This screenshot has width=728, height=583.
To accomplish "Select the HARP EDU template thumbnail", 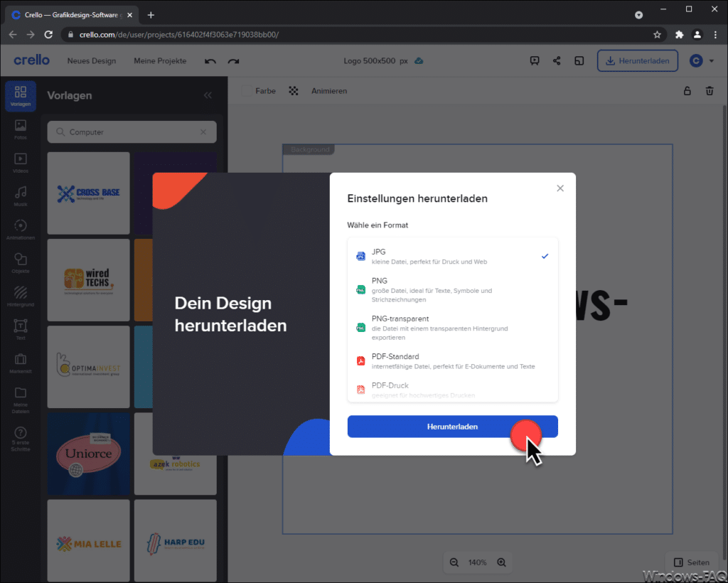I will tap(176, 541).
